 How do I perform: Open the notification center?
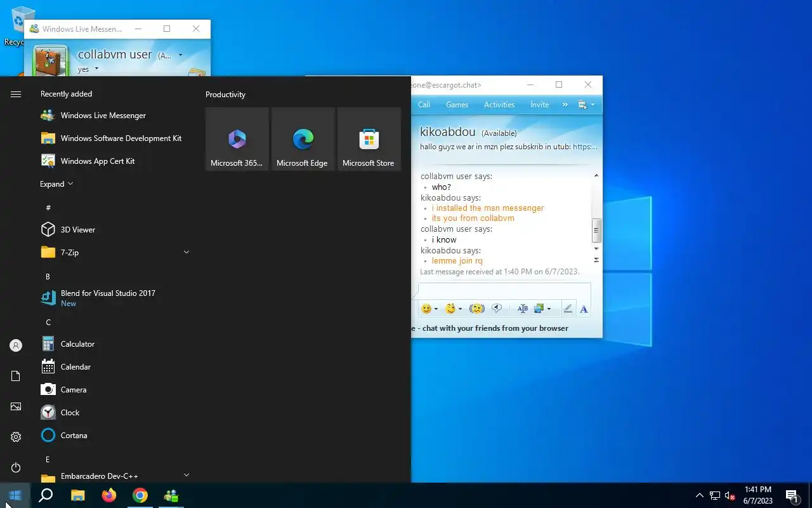792,495
